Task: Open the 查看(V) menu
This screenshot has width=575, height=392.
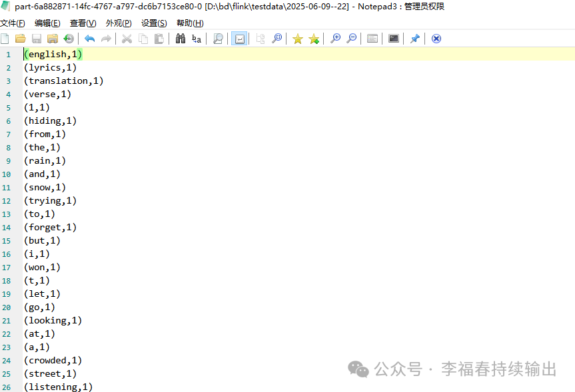Action: pyautogui.click(x=83, y=23)
